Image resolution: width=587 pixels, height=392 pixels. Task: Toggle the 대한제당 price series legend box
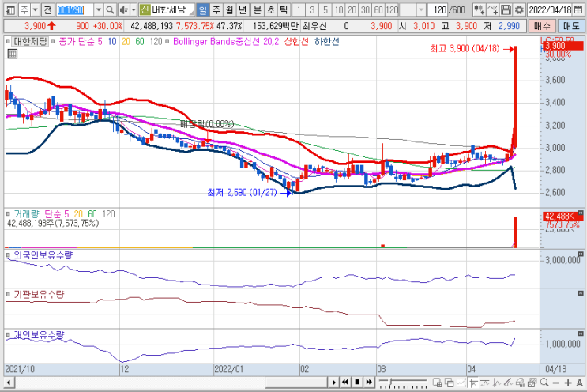tap(30, 41)
